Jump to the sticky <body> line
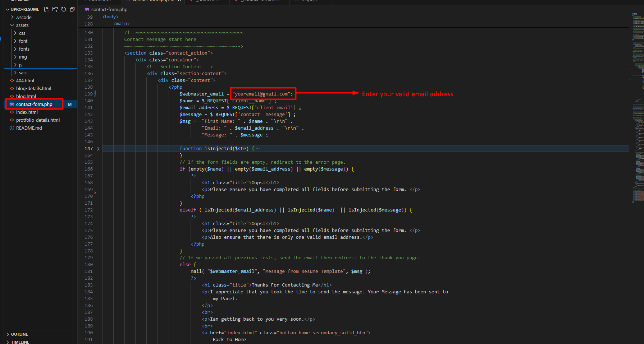The image size is (644, 344). [x=110, y=17]
